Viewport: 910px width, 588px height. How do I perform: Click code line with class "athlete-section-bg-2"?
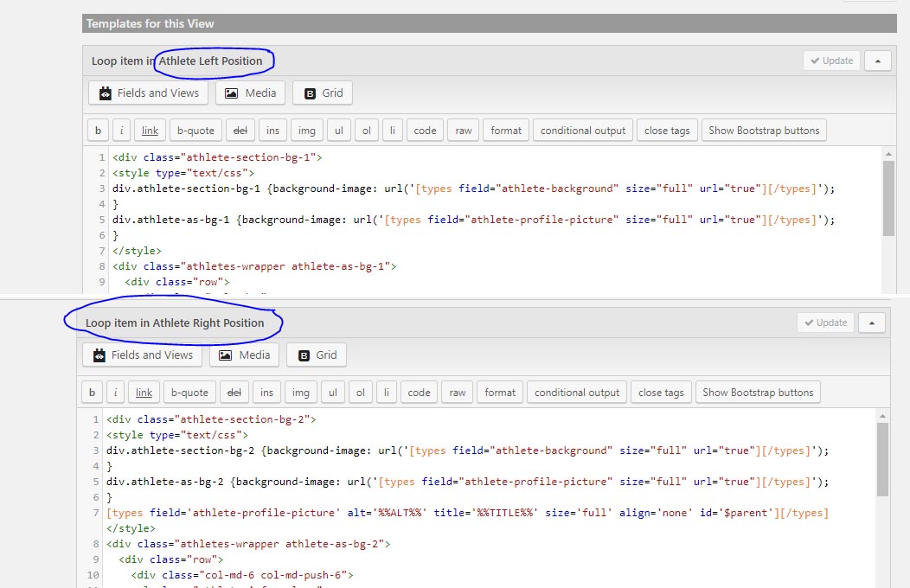pyautogui.click(x=211, y=419)
